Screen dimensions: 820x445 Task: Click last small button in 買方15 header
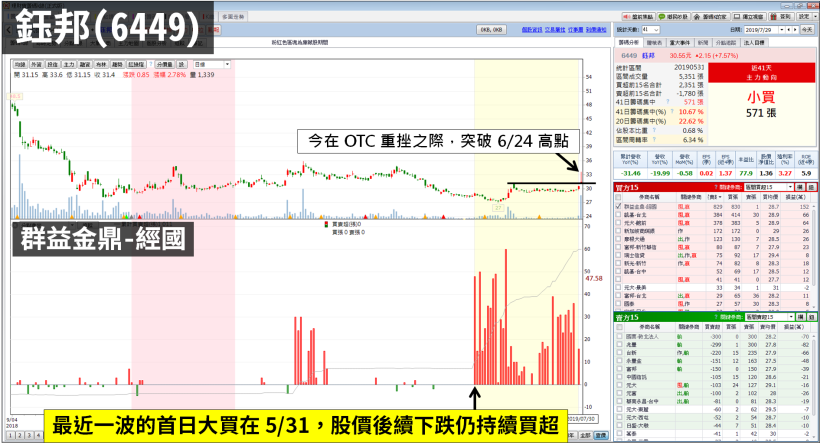pos(811,187)
